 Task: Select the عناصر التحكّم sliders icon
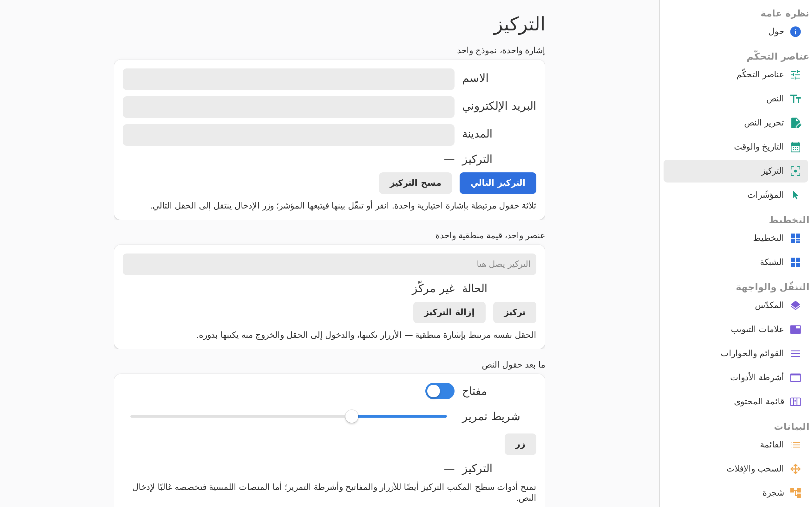(795, 74)
